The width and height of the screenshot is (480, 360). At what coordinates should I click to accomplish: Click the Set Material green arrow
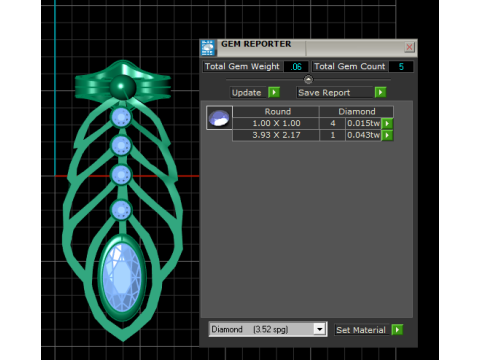397,330
